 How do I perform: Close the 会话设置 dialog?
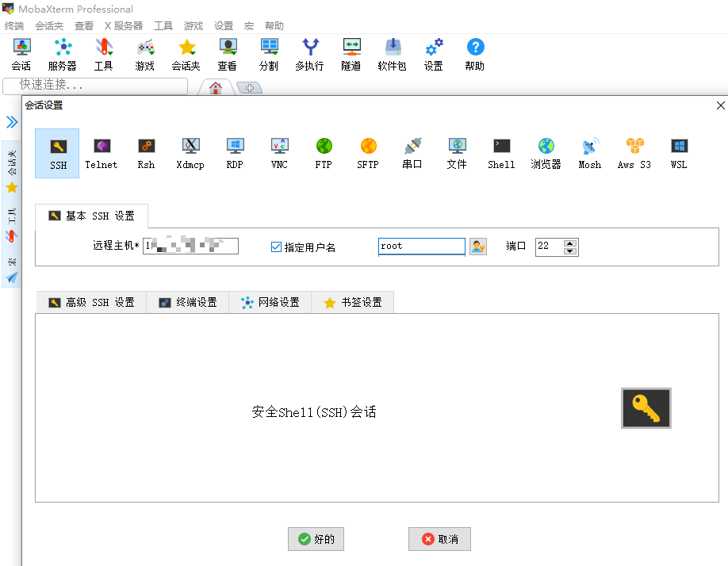coord(721,105)
